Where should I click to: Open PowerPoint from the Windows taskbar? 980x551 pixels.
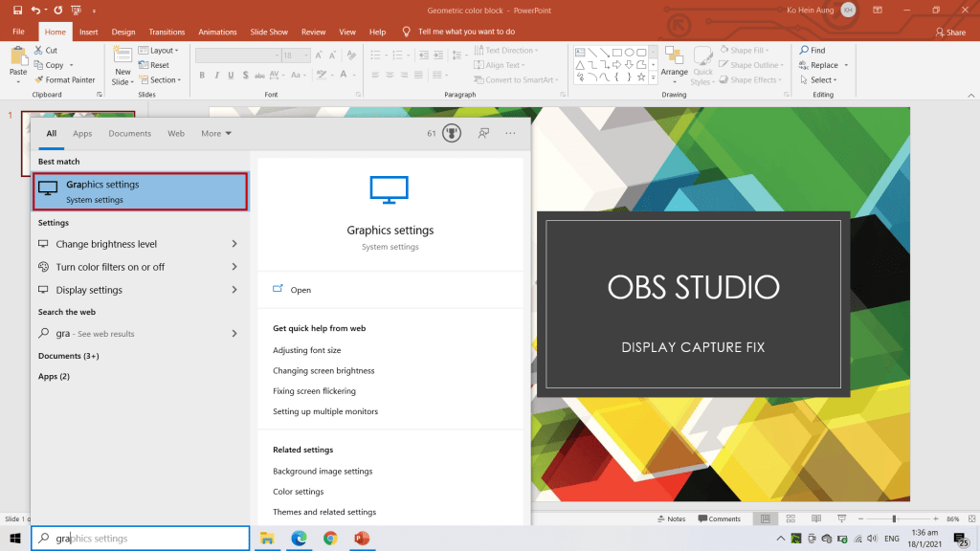click(362, 539)
